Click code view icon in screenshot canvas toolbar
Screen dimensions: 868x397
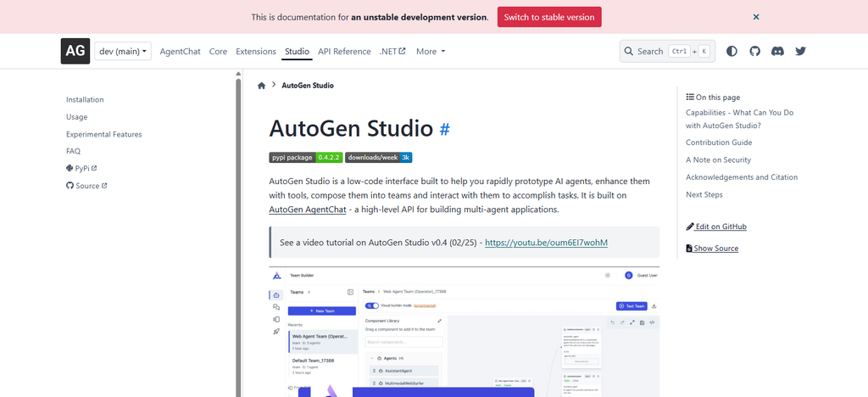point(652,322)
